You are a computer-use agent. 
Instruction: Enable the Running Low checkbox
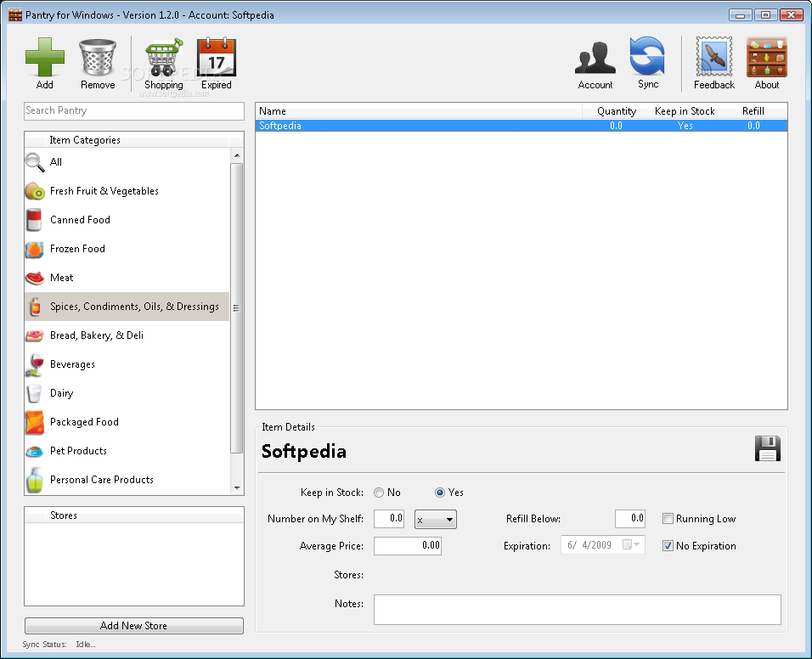(x=668, y=519)
